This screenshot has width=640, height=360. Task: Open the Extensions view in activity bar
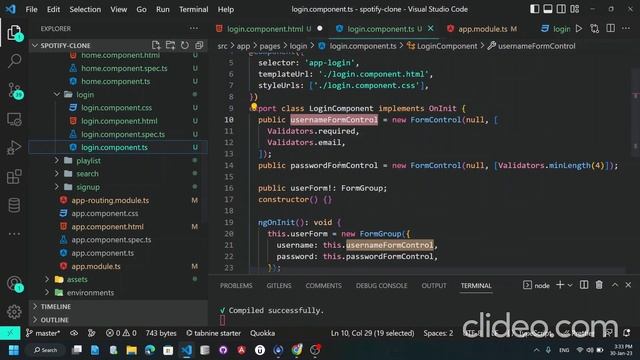14,177
